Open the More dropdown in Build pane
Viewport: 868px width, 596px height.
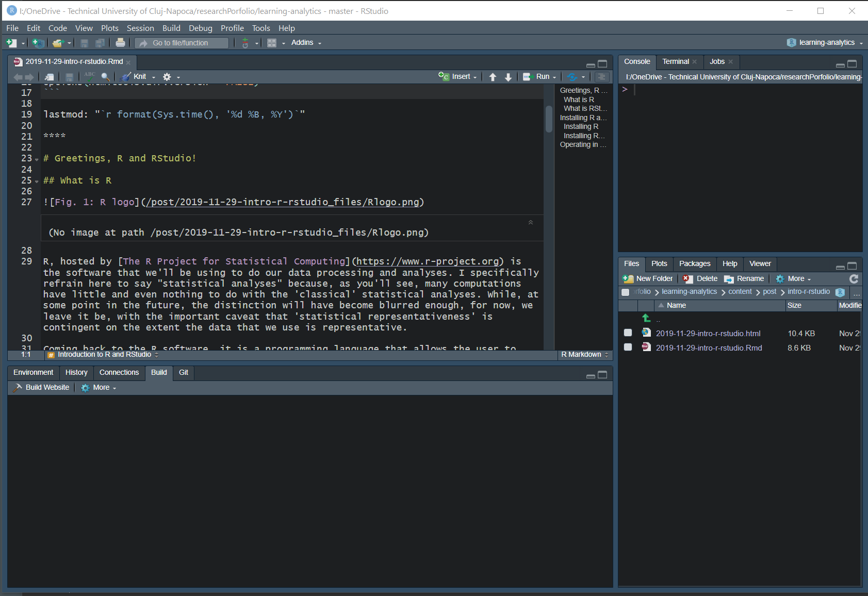click(x=99, y=388)
